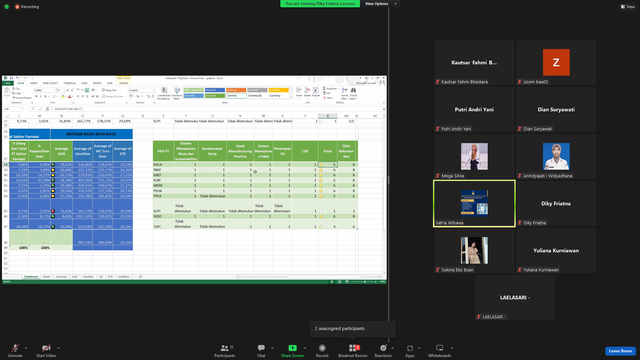Click the '2 unassigned participants' tooltip
This screenshot has width=640, height=360.
352,329
